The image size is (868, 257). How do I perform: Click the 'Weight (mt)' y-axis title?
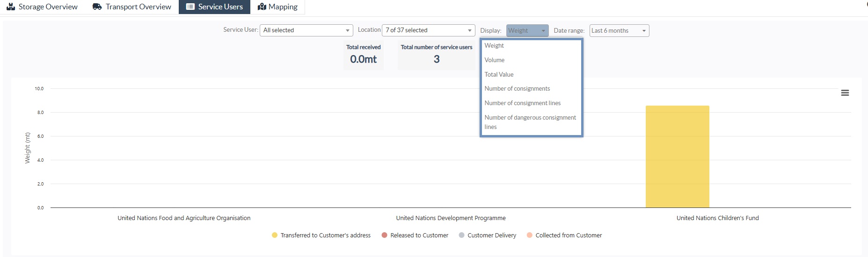coord(28,148)
